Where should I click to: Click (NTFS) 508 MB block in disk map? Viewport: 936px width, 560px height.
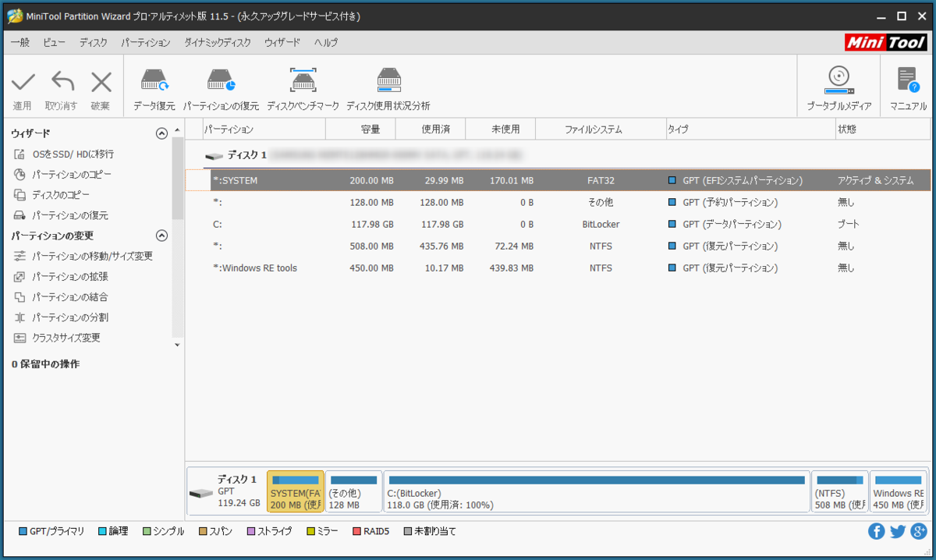[840, 491]
